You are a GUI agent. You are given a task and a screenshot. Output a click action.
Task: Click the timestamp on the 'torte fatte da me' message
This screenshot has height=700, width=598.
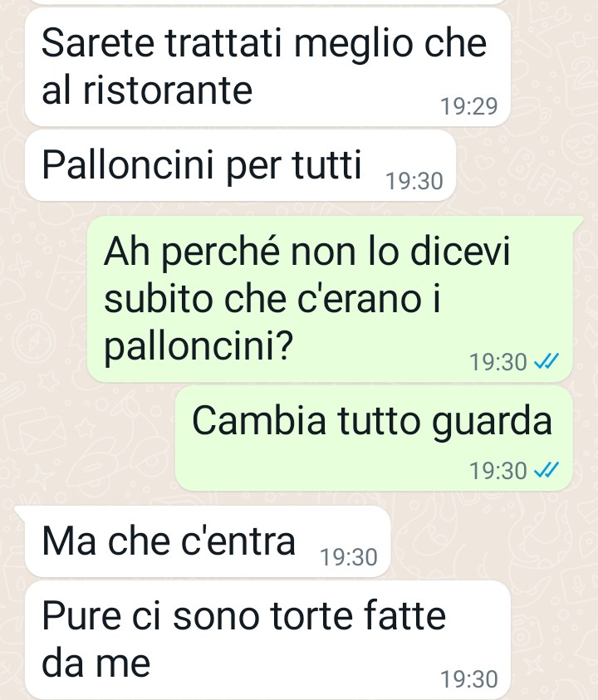(x=469, y=679)
